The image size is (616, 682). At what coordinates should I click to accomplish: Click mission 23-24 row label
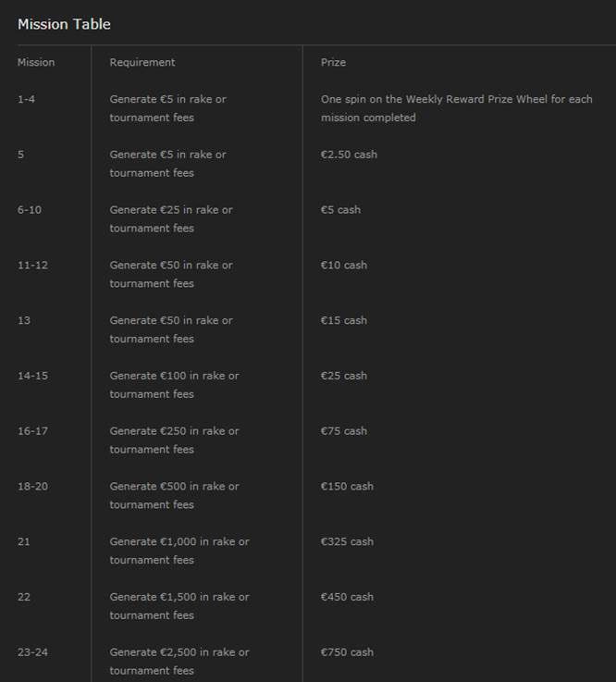pos(32,652)
